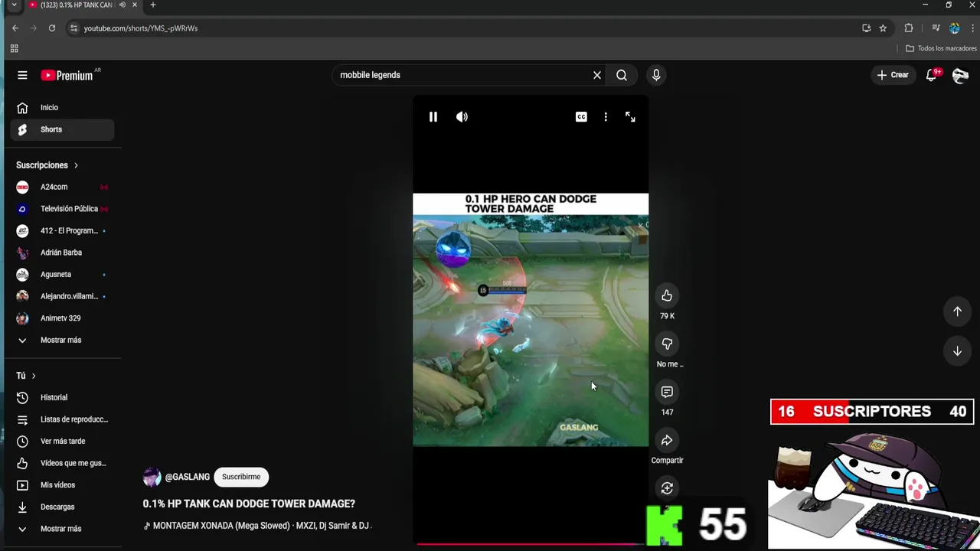Viewport: 980px width, 551px height.
Task: Click the magnifier search button
Action: (622, 75)
